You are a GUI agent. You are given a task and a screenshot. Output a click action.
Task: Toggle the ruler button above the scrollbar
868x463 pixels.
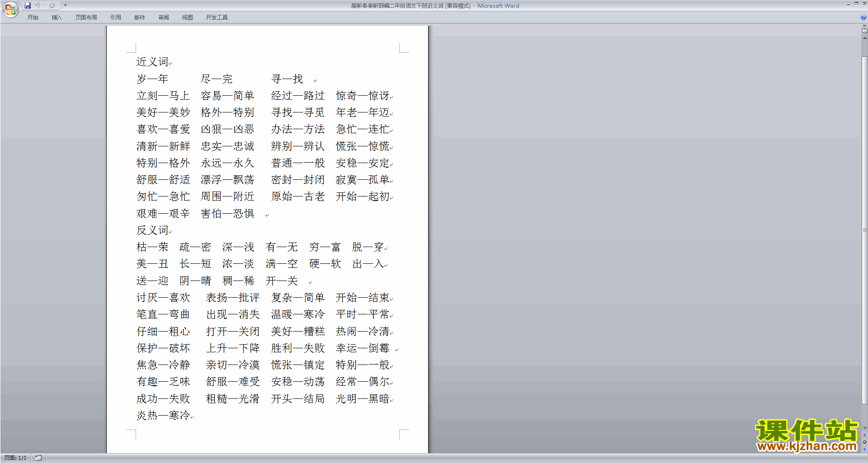click(864, 31)
